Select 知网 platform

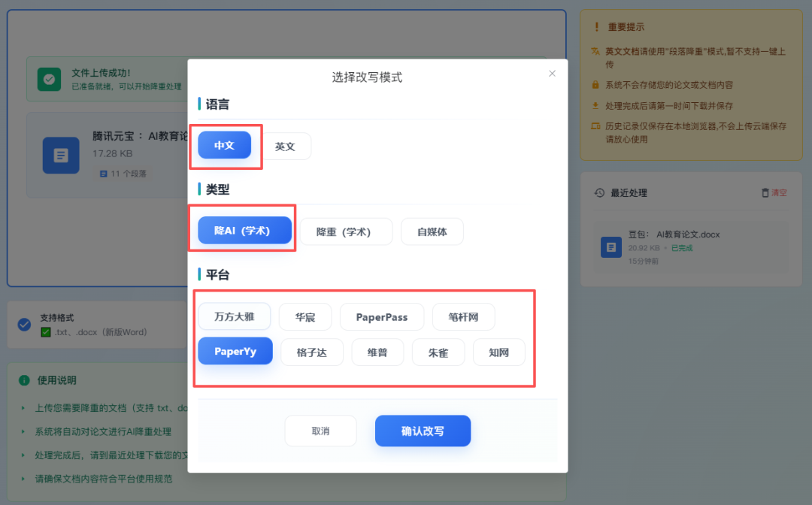(x=498, y=352)
